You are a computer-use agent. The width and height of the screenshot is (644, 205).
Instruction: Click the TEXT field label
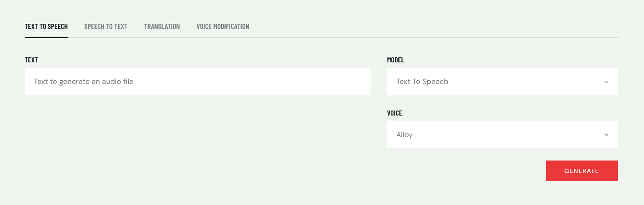(31, 60)
